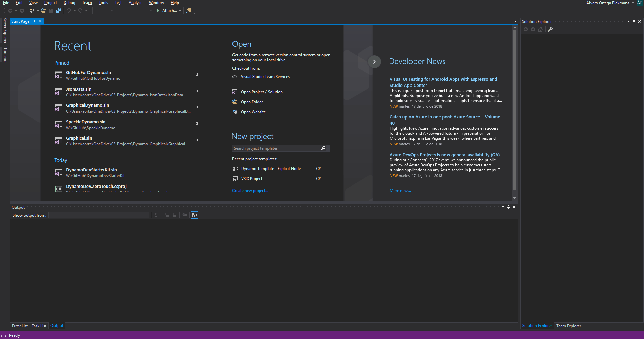644x339 pixels.
Task: Open the Tools menu
Action: 103,3
